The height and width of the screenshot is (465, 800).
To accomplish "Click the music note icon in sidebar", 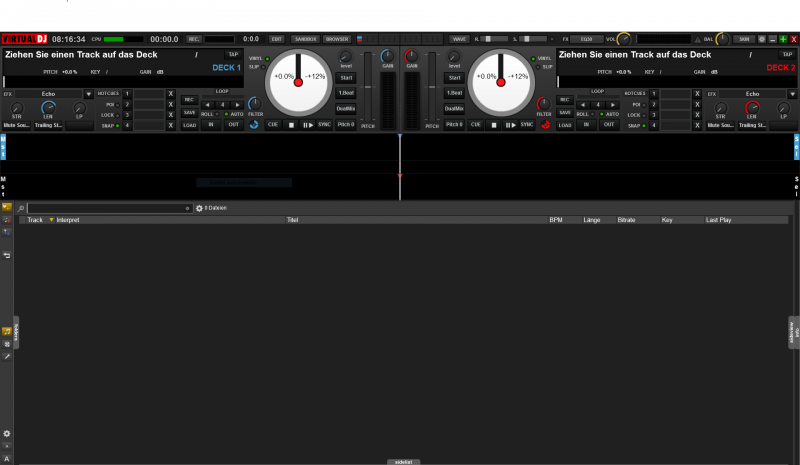I will (7, 332).
